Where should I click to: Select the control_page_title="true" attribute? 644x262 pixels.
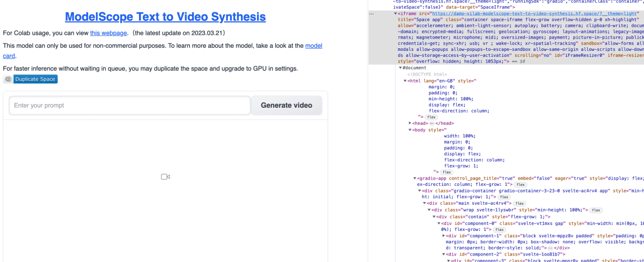(482, 178)
